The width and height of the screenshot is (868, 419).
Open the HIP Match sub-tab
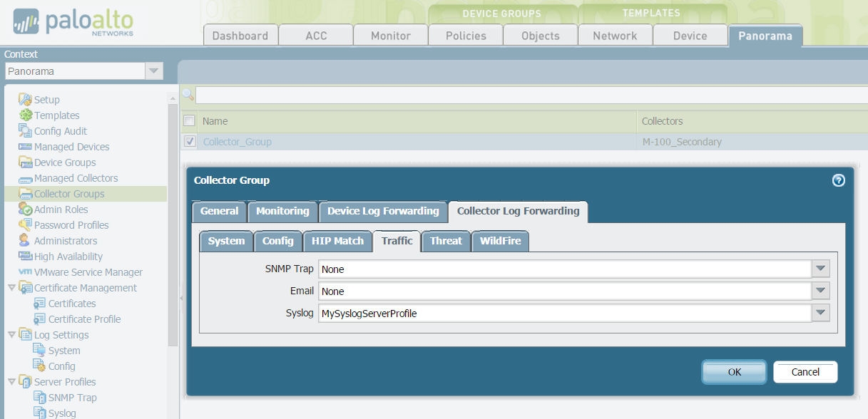pyautogui.click(x=338, y=241)
